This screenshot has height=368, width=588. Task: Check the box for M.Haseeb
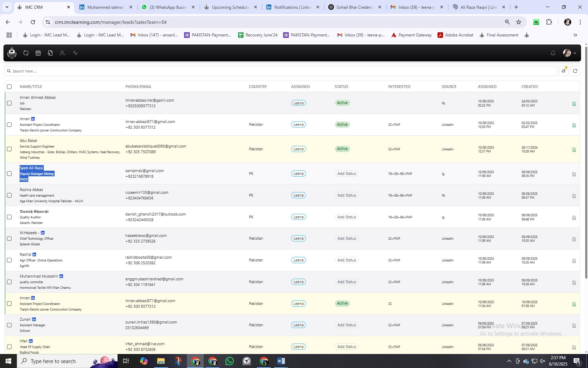click(9, 238)
